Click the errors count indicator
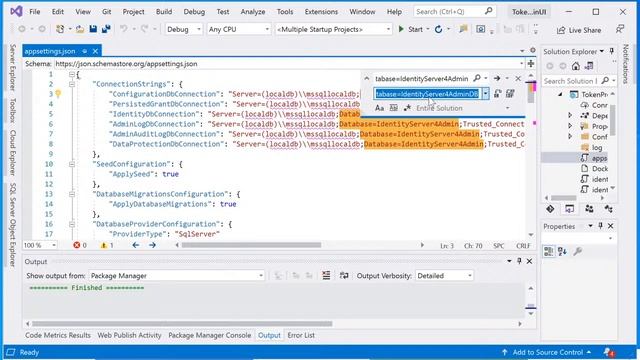Viewport: 640px width, 360px height. [x=80, y=245]
